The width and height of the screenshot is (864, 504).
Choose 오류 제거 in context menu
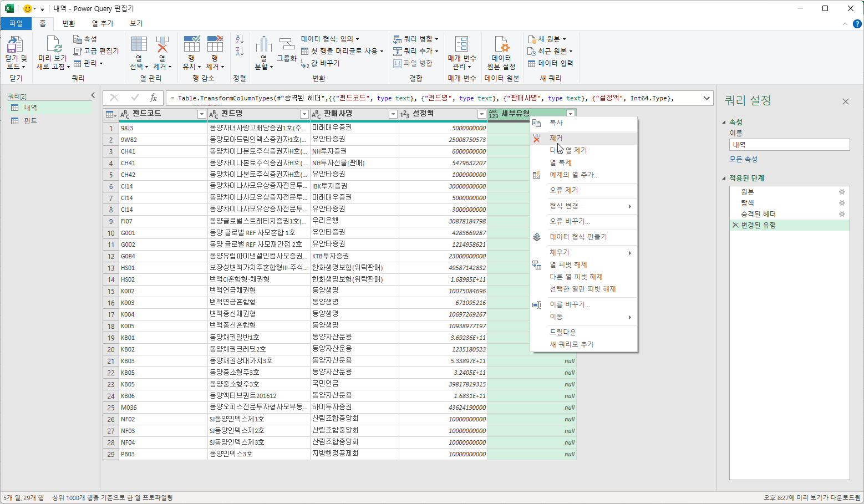(x=584, y=190)
